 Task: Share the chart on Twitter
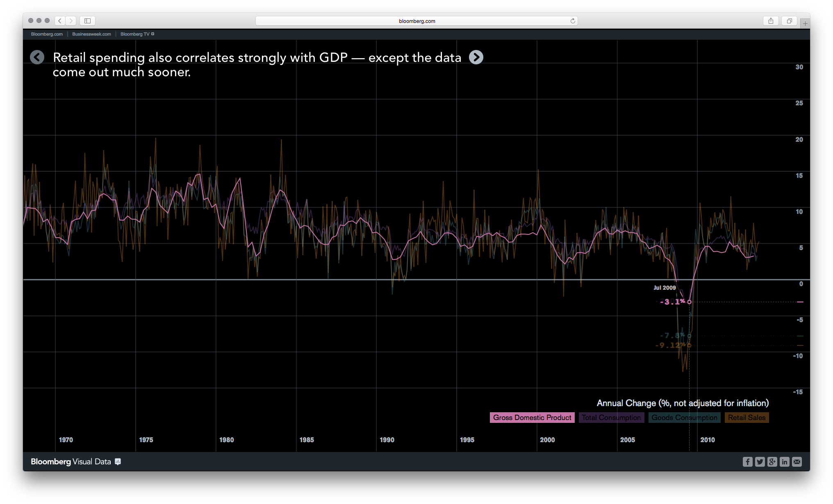pyautogui.click(x=760, y=462)
